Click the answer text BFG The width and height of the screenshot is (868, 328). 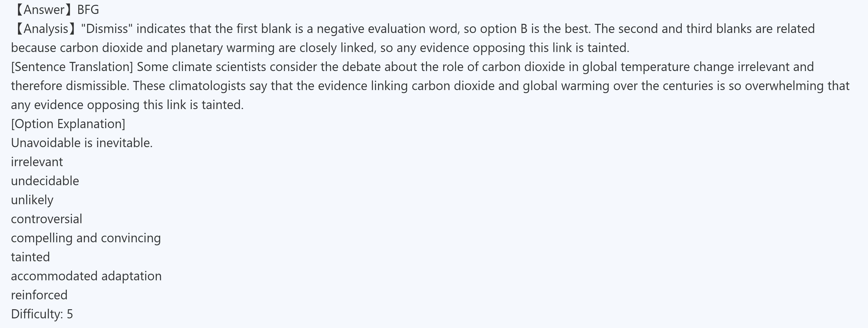(88, 10)
